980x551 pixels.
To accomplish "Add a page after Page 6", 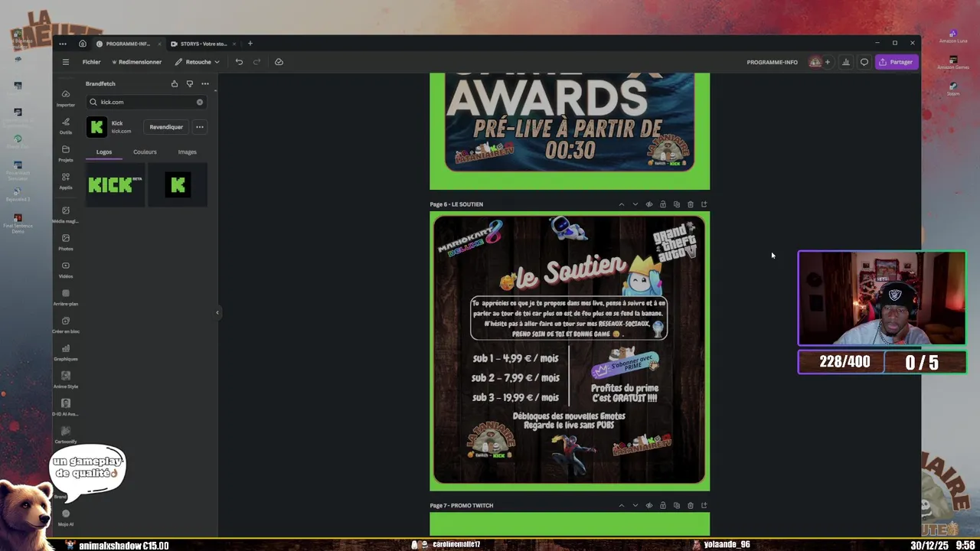I will [x=704, y=204].
